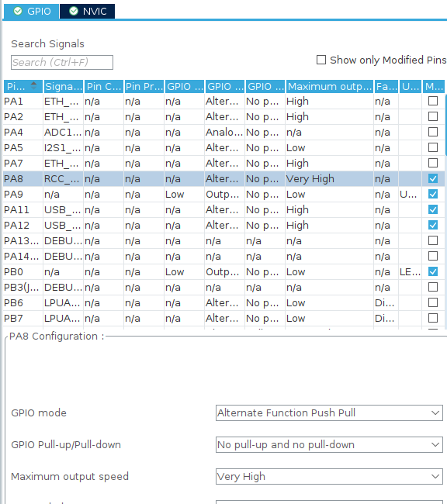This screenshot has width=447, height=504.
Task: Check the Modified box for PA1
Action: 433,101
